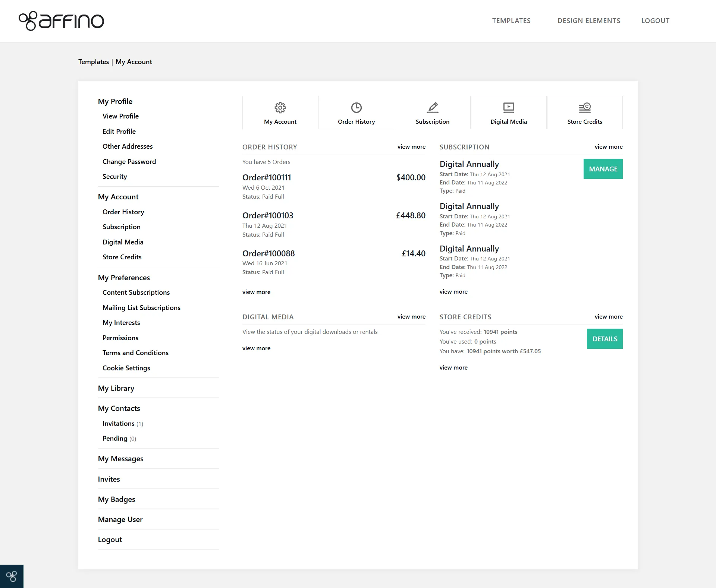Click the Digital Media play-screen icon
This screenshot has width=716, height=588.
click(x=508, y=108)
